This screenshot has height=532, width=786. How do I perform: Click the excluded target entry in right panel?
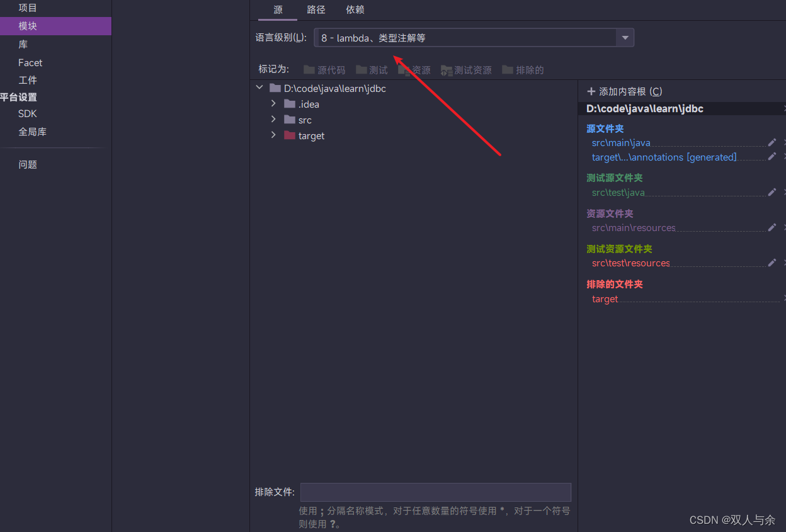point(605,299)
